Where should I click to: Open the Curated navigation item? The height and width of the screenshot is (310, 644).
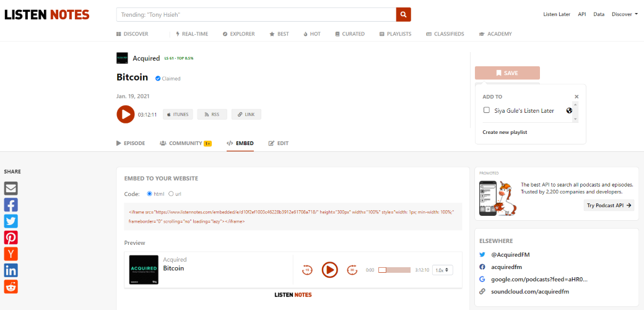[350, 34]
